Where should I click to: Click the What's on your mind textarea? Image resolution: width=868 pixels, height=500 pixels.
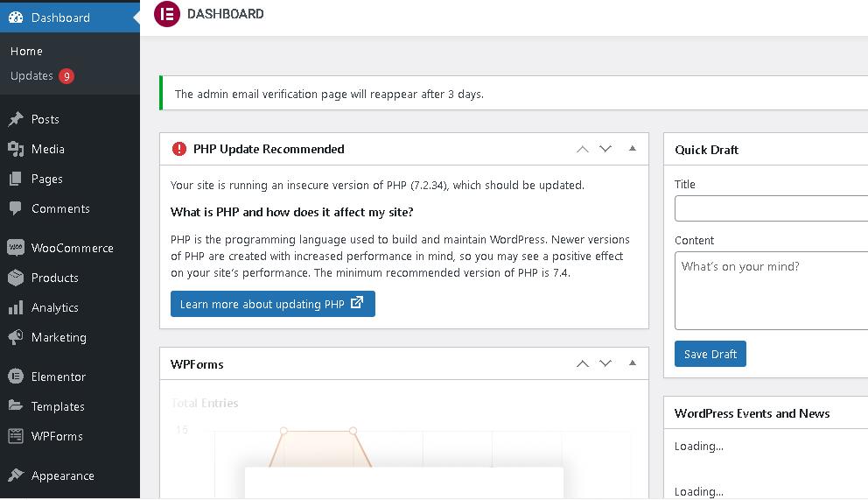[x=770, y=290]
